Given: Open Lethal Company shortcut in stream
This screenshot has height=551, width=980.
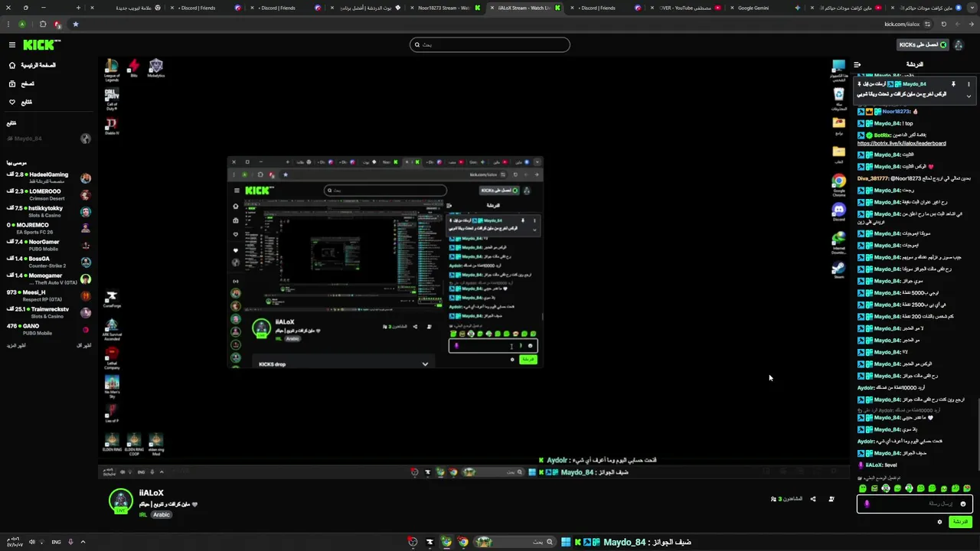Looking at the screenshot, I should (x=112, y=358).
